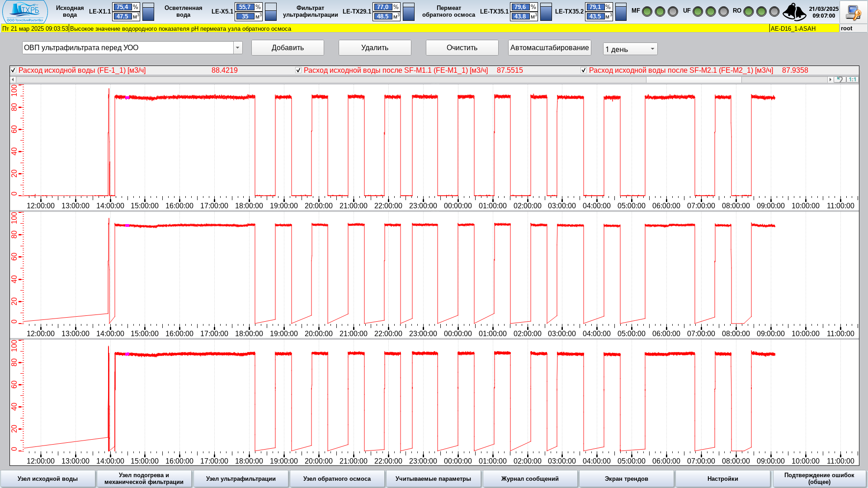Toggle the FE-M1_1 trend visibility checkbox
The height and width of the screenshot is (488, 868).
click(x=299, y=70)
